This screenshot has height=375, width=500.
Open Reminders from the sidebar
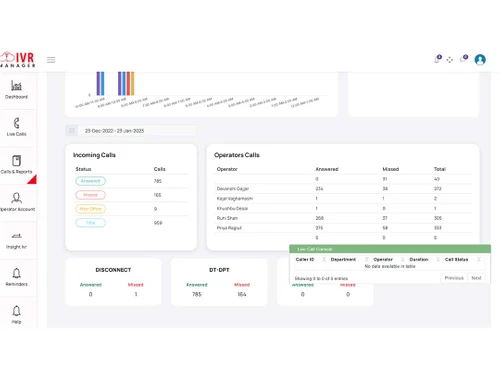tap(16, 277)
